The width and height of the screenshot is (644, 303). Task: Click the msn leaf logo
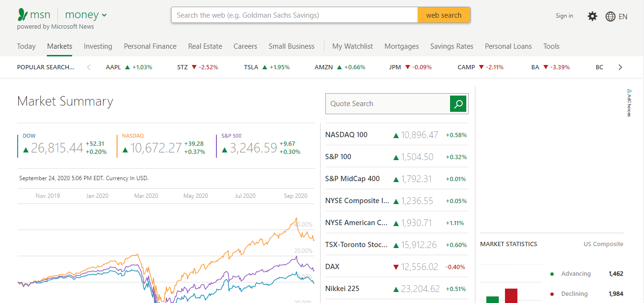pyautogui.click(x=22, y=14)
